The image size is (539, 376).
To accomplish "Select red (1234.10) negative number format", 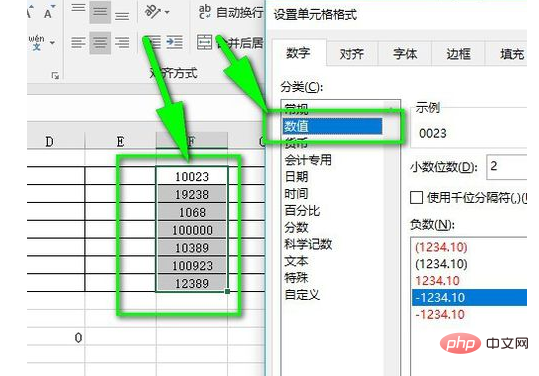I will [441, 247].
